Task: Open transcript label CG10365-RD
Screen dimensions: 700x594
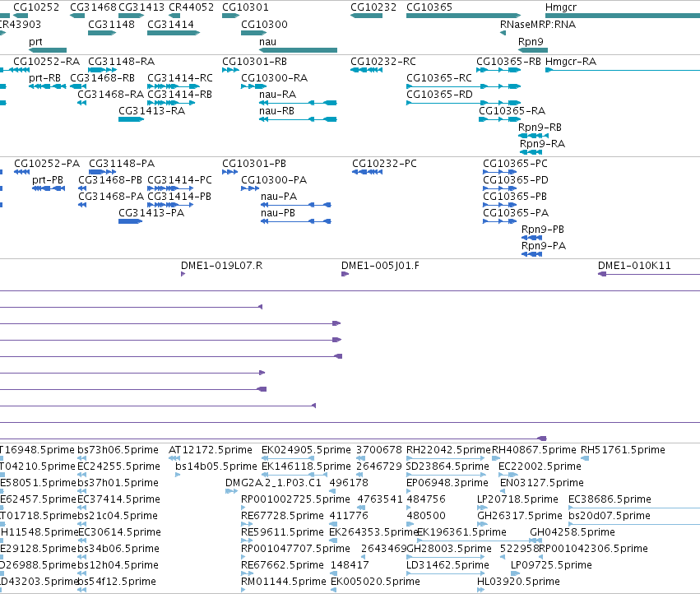Action: coord(439,95)
